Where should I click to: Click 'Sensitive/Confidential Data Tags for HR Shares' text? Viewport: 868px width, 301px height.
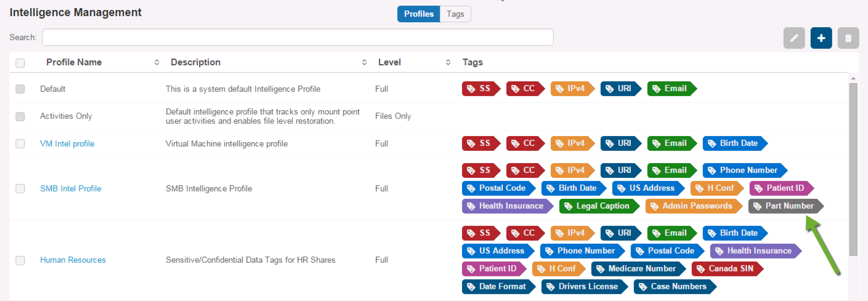pyautogui.click(x=251, y=260)
